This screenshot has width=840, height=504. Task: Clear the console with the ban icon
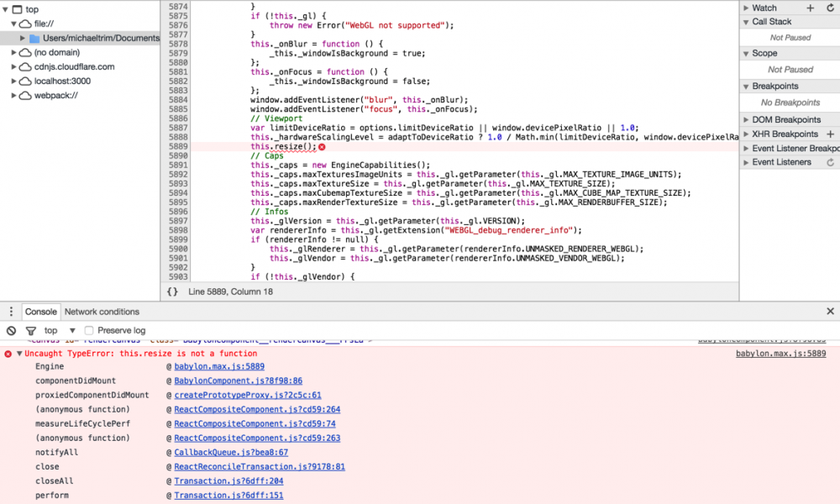(12, 331)
